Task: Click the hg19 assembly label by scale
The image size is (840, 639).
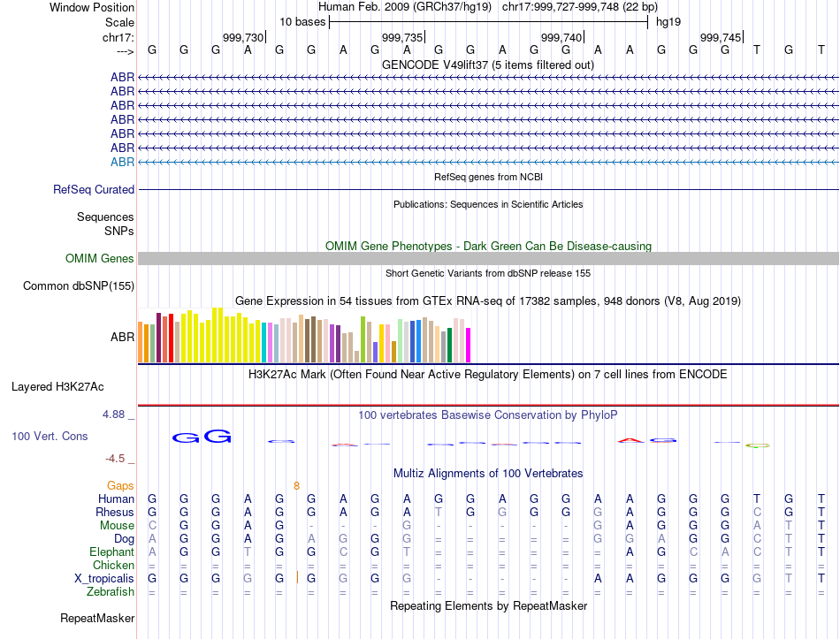Action: pos(668,22)
